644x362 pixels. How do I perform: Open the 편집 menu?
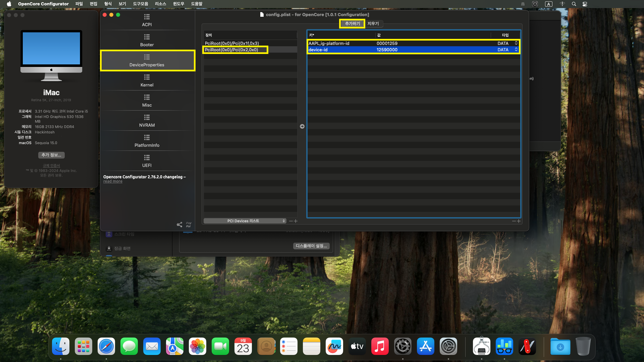[x=94, y=4]
